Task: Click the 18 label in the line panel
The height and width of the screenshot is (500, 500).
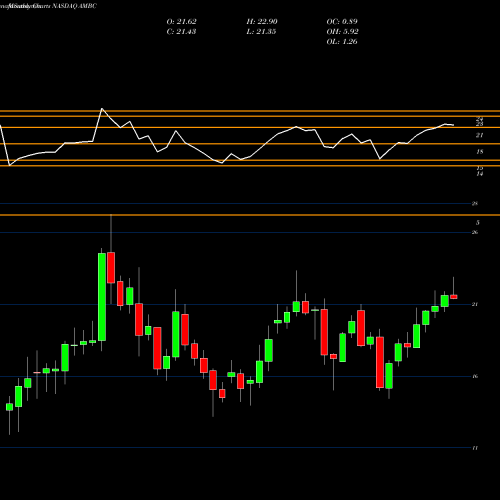Action: click(480, 152)
